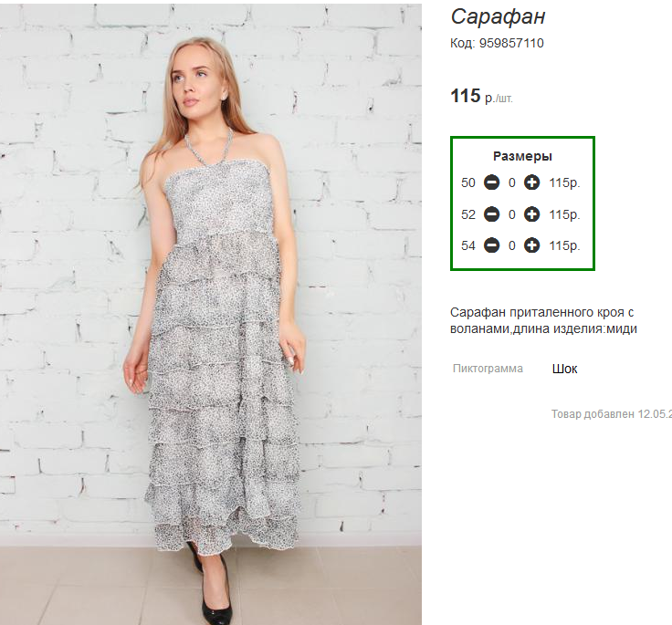This screenshot has height=625, width=672.
Task: Open the sundress product photo
Action: (210, 314)
